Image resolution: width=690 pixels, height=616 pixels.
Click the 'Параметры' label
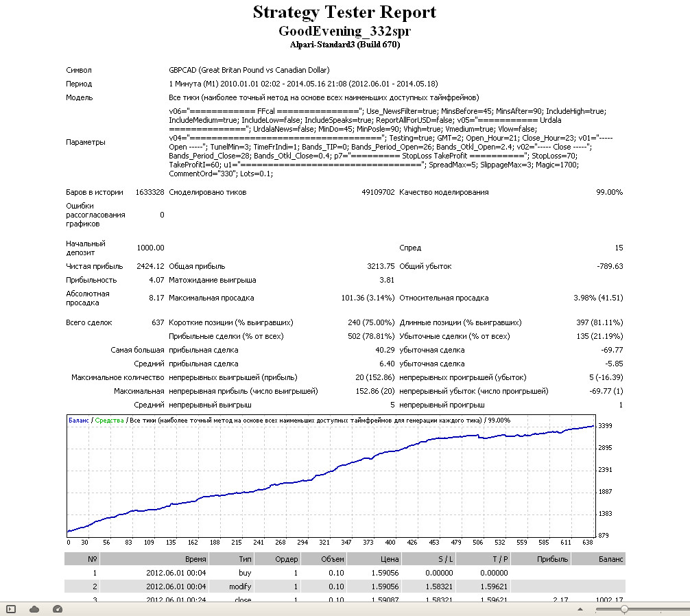[85, 142]
